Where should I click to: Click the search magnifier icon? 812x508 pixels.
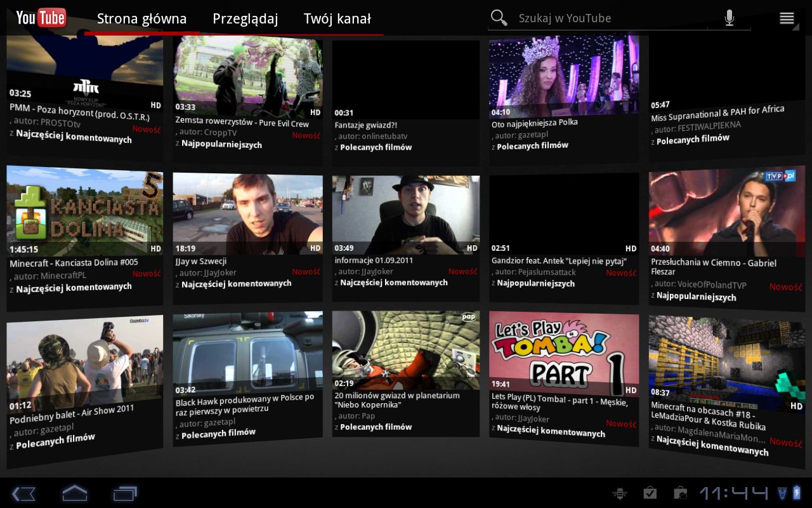(499, 18)
